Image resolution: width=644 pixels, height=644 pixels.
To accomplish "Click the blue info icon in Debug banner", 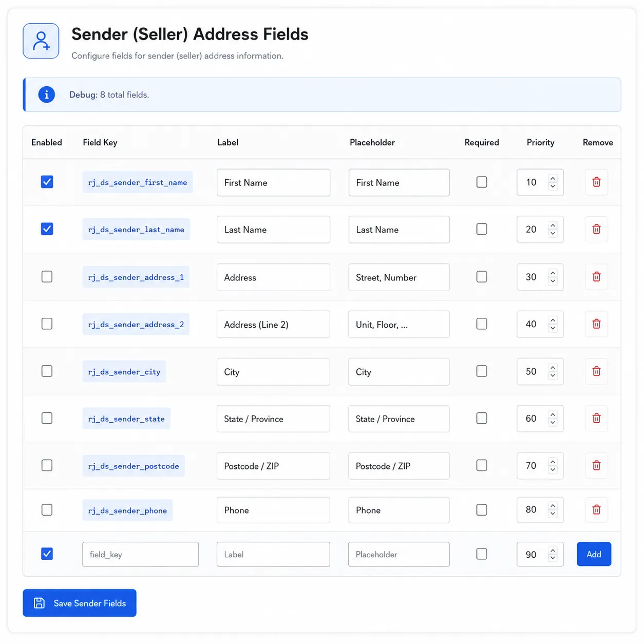I will coord(47,94).
